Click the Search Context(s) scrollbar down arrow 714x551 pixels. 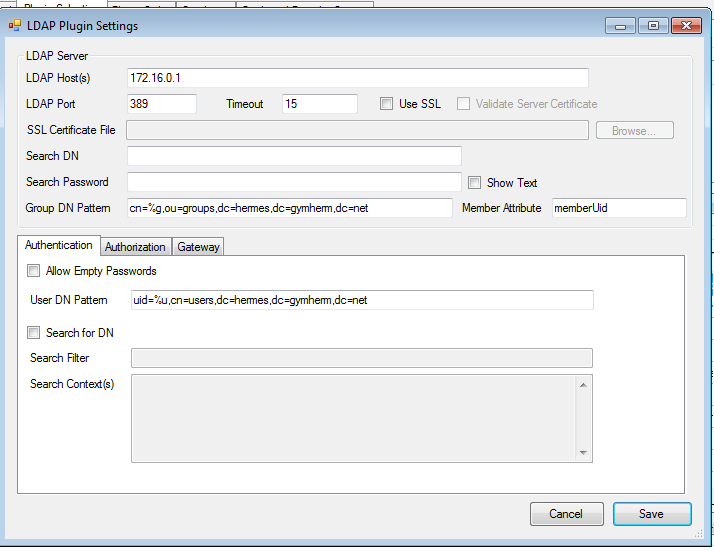click(584, 453)
